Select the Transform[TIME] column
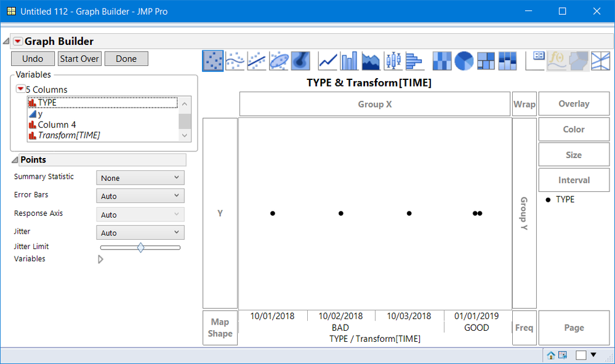This screenshot has width=615, height=364. click(x=102, y=135)
